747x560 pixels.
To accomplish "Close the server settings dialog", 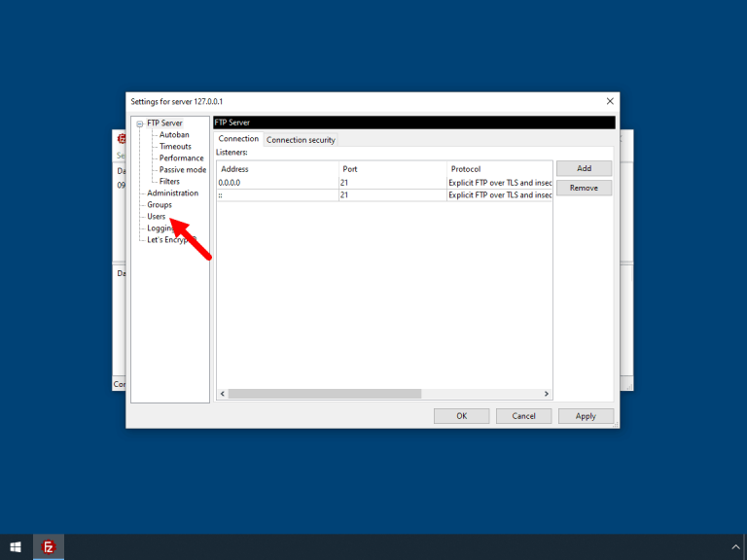I will pyautogui.click(x=610, y=101).
